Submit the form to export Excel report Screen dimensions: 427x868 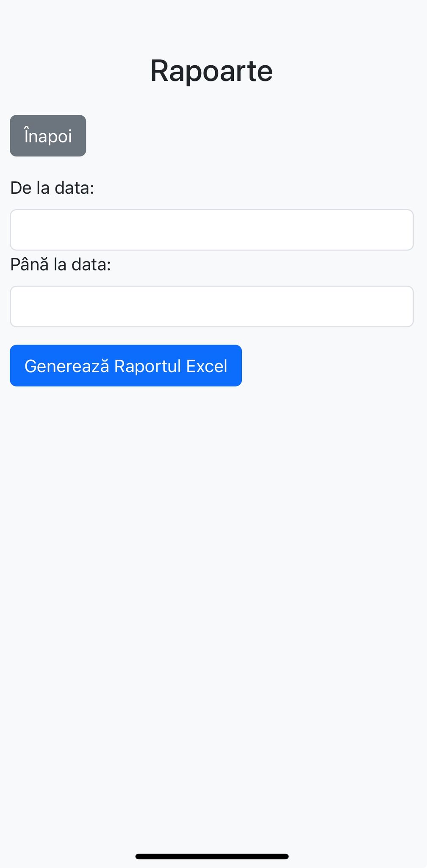(126, 365)
